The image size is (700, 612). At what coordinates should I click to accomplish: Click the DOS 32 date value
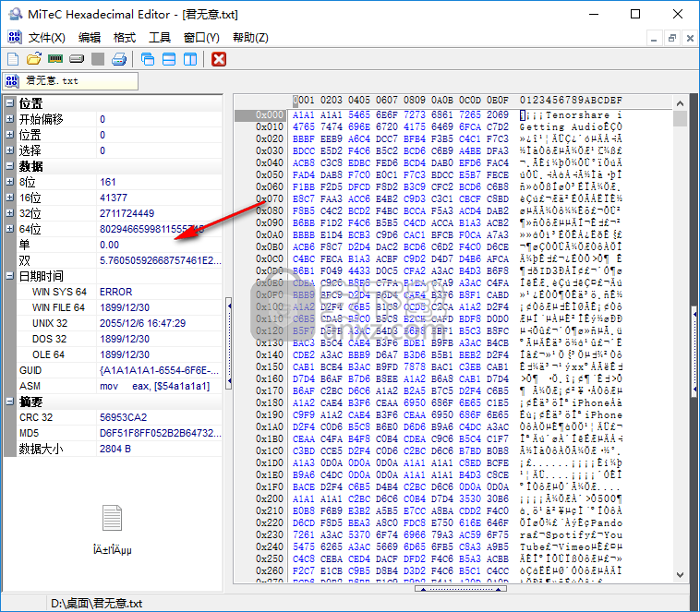point(125,339)
